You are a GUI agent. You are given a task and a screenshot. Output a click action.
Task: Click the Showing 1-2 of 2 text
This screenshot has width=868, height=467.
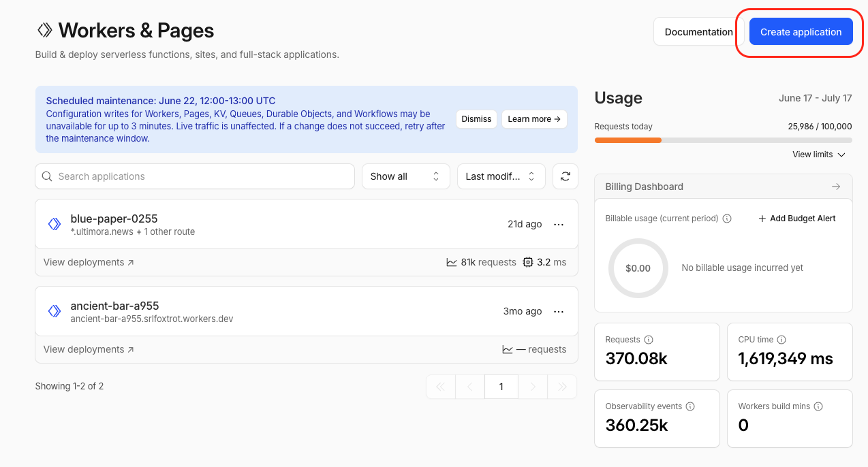[x=69, y=386]
